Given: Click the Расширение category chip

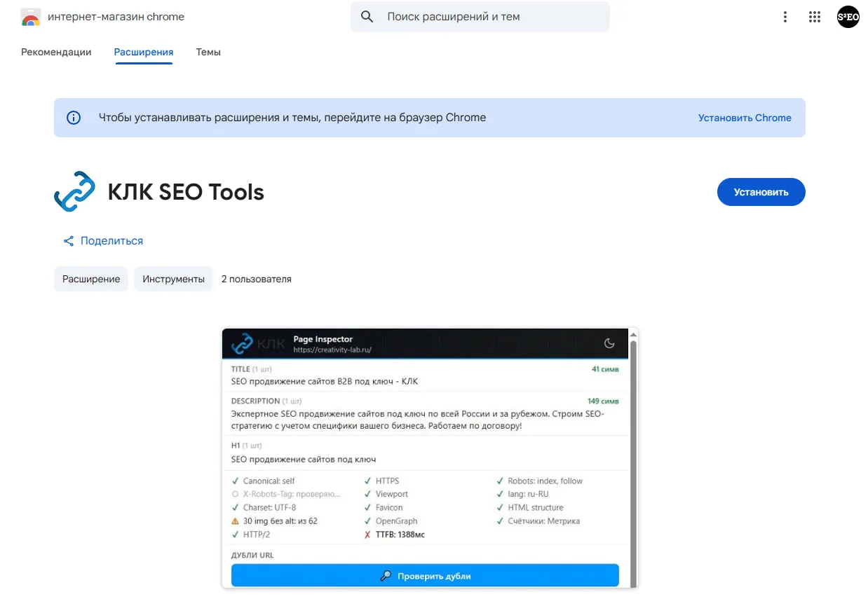Looking at the screenshot, I should tap(91, 279).
